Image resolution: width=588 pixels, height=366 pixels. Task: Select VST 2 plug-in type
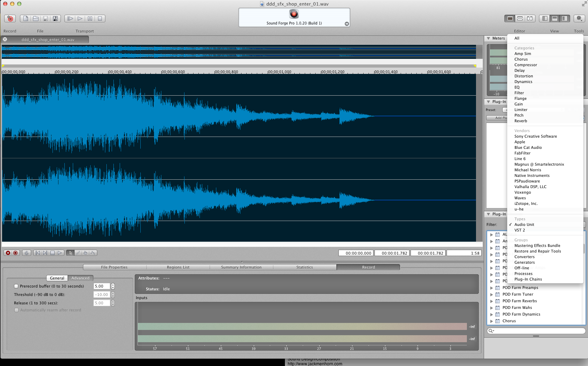(x=519, y=230)
